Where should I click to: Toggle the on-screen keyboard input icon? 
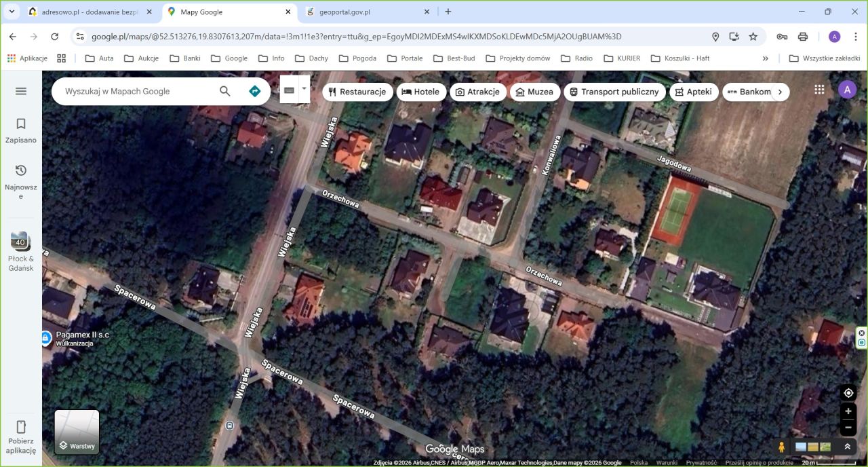(290, 89)
